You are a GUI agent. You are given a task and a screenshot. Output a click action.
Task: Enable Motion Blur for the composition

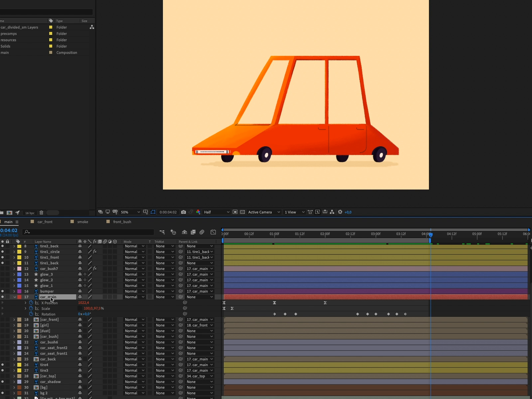click(x=202, y=232)
